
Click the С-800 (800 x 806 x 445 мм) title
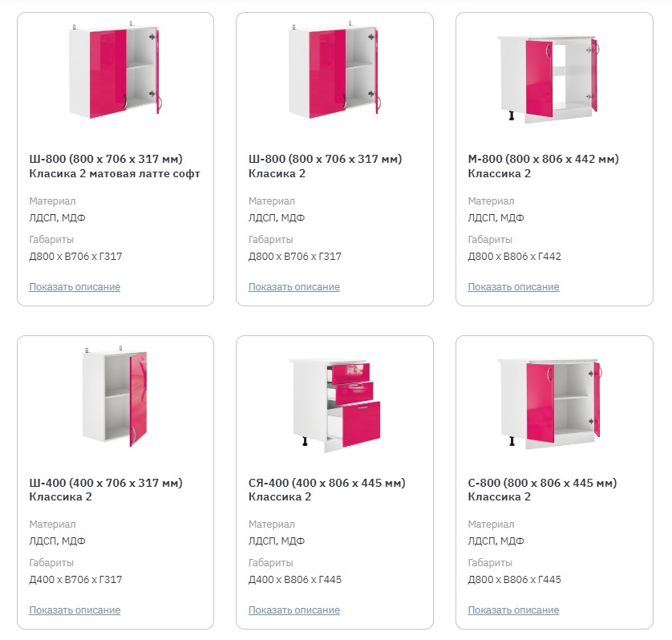[x=542, y=489]
